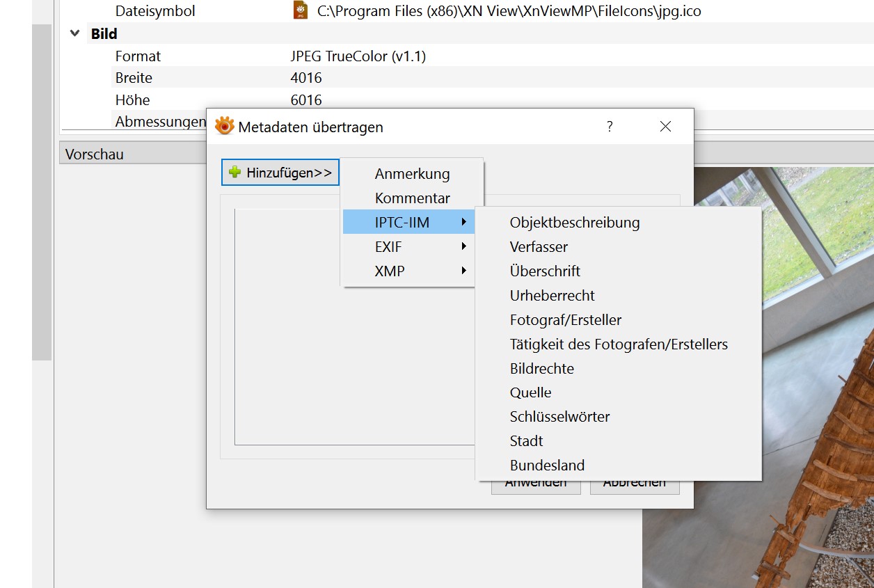The image size is (874, 588).
Task: Choose Objektbeschreibung in the IPTC submenu
Action: pyautogui.click(x=619, y=223)
